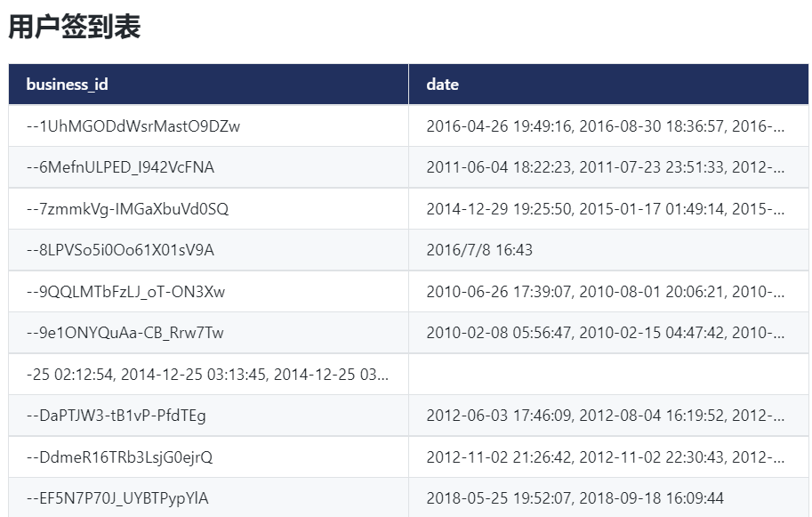Viewport: 812px width, 517px height.
Task: Select business ID --DaPTJW3-tB1vP-PfdTEg
Action: (x=117, y=416)
